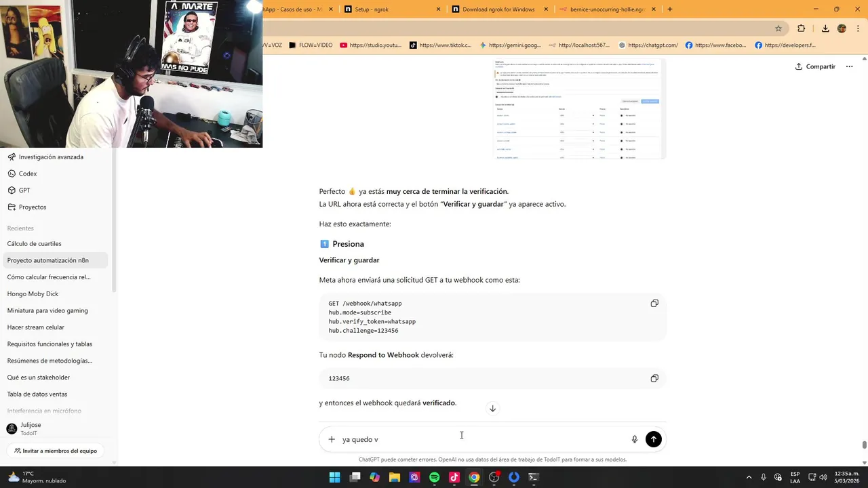Send the message with the arrow button
This screenshot has width=868, height=488.
[x=654, y=439]
